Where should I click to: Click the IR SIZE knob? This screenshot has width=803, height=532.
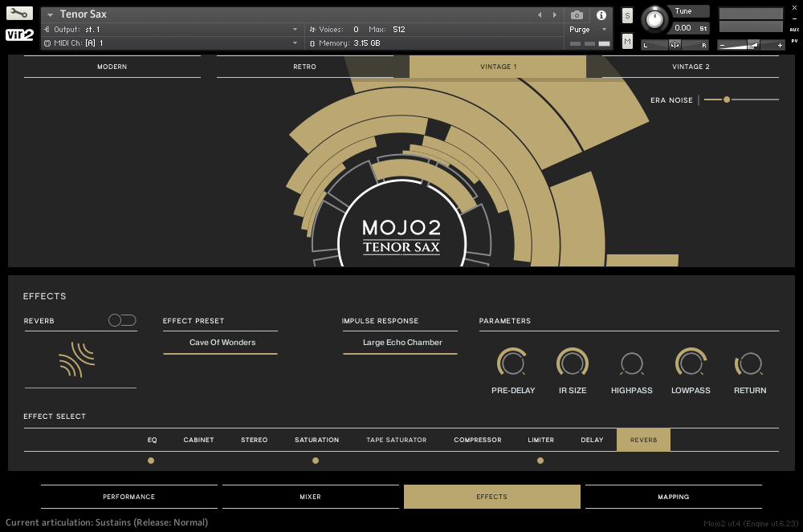pyautogui.click(x=573, y=363)
